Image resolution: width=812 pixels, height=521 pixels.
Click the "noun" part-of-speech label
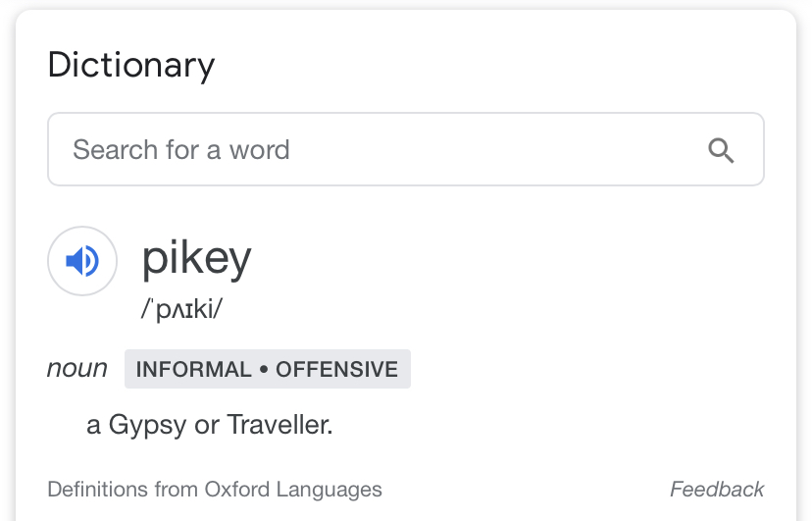tap(77, 368)
